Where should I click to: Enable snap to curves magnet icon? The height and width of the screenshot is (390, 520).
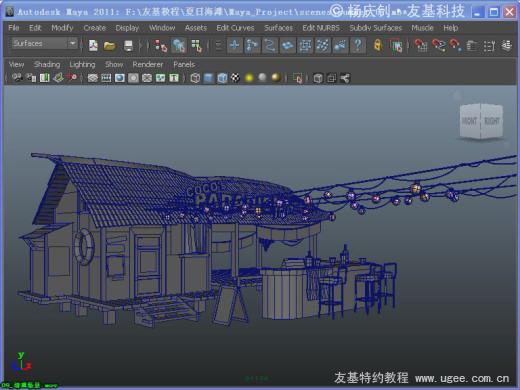[438, 45]
